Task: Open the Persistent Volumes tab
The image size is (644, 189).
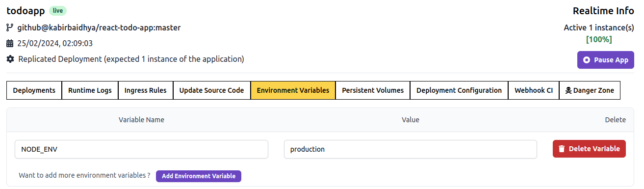Action: click(373, 90)
